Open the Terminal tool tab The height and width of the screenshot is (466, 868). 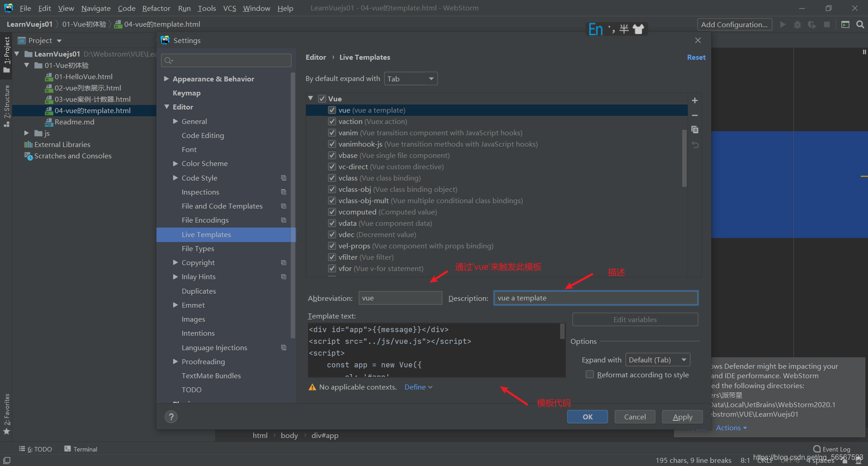tap(81, 449)
